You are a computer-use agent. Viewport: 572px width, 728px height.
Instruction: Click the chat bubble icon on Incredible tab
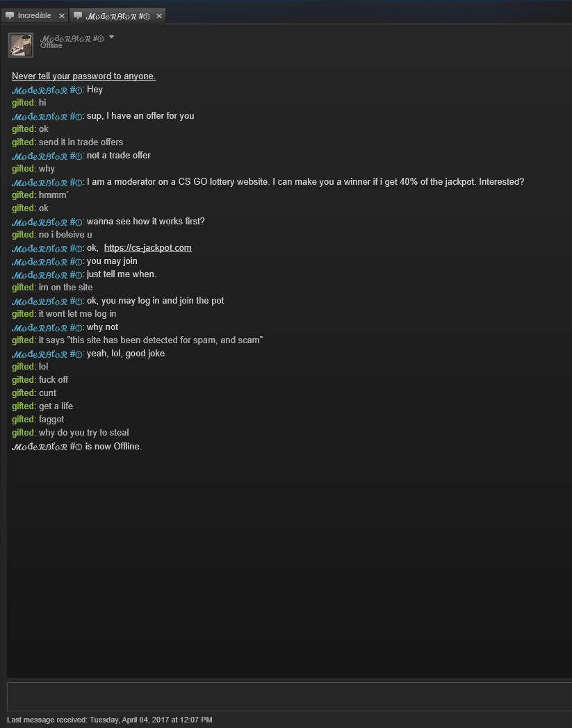(9, 16)
